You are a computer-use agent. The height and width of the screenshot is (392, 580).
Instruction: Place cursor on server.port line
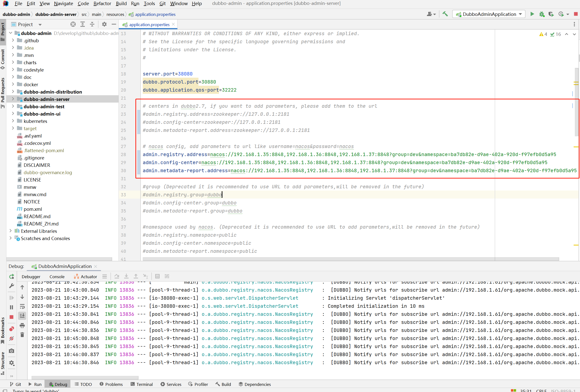167,74
